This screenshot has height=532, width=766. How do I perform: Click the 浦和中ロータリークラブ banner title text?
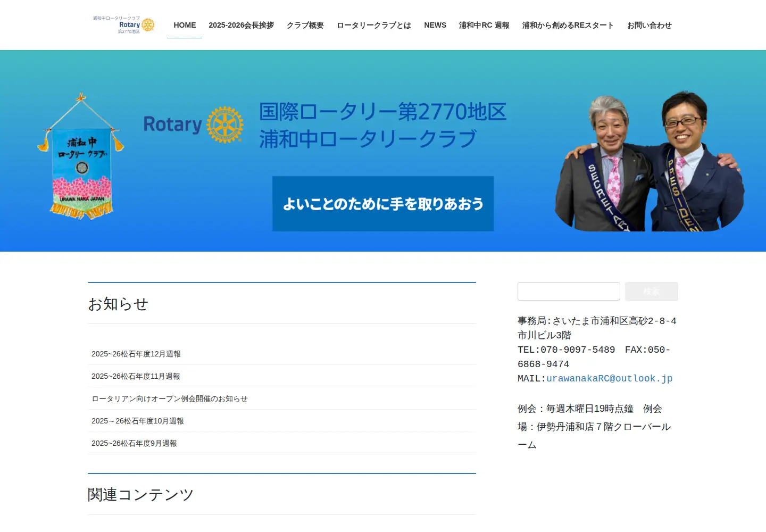[368, 139]
